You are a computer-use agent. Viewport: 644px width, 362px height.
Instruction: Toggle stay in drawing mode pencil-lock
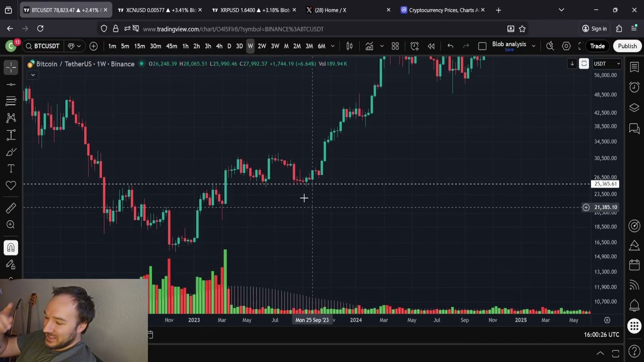(x=11, y=264)
